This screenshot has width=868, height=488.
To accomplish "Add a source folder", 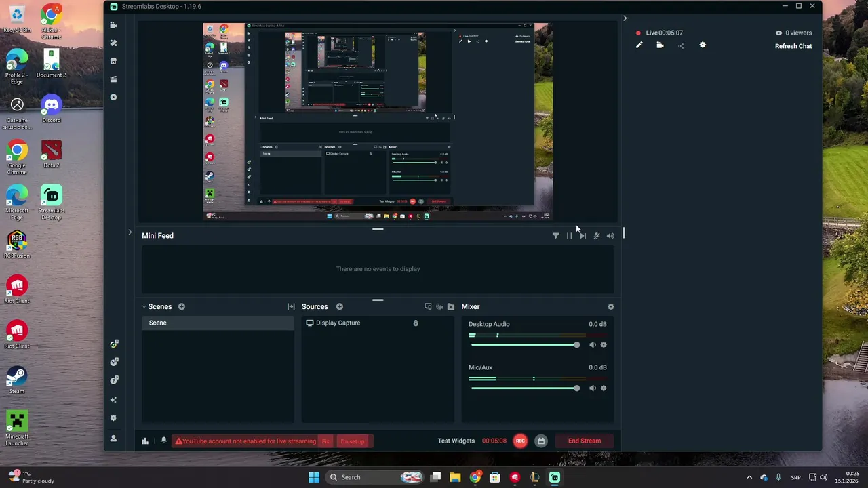I will click(451, 306).
